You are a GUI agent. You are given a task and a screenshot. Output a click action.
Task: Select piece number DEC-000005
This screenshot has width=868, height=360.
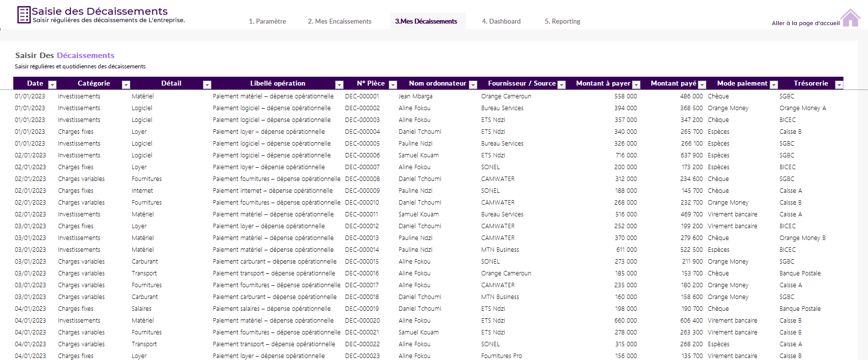tap(362, 144)
